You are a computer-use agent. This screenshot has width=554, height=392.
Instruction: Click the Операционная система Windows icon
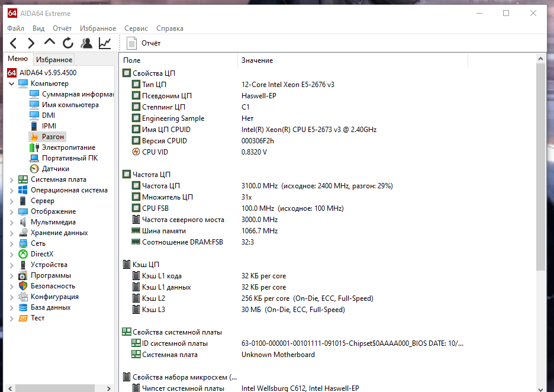click(x=23, y=190)
